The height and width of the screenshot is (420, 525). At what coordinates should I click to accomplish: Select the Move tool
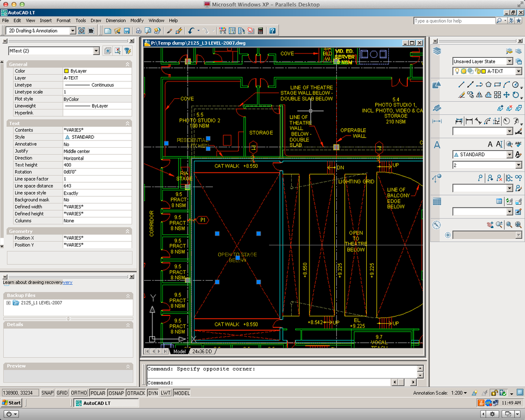[507, 95]
